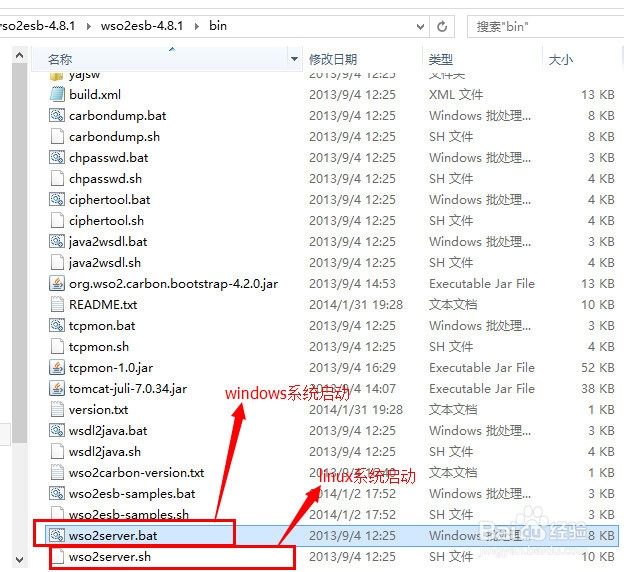Select the tcpmon-1.0.jar file name

click(111, 368)
